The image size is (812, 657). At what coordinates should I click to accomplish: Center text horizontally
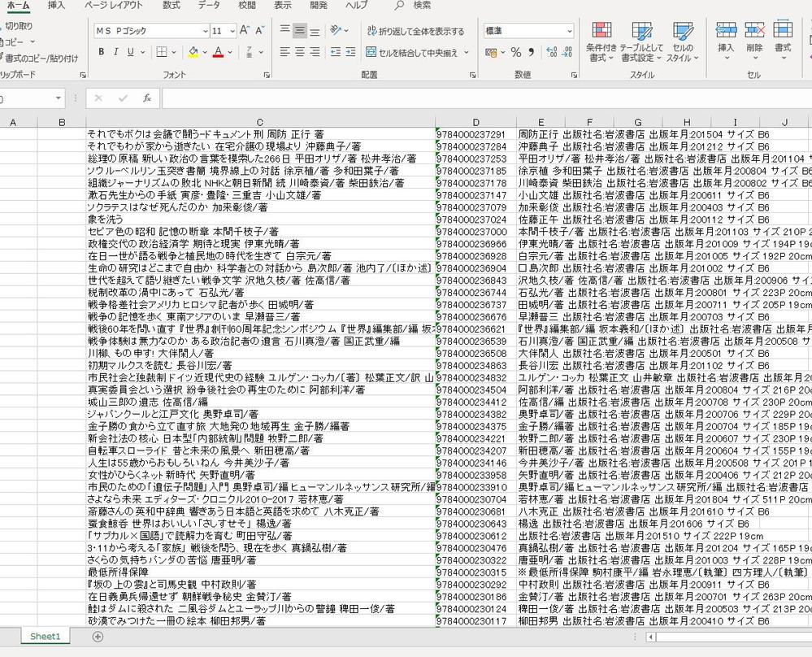coord(300,52)
